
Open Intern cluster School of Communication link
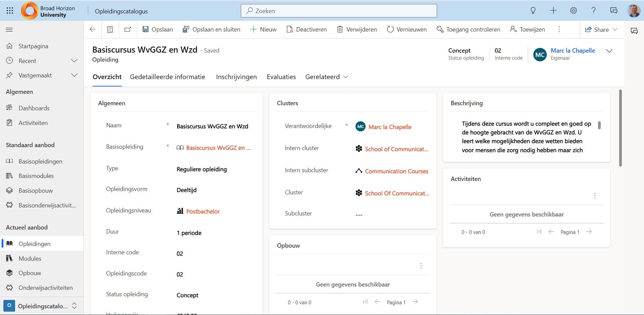pyautogui.click(x=396, y=149)
